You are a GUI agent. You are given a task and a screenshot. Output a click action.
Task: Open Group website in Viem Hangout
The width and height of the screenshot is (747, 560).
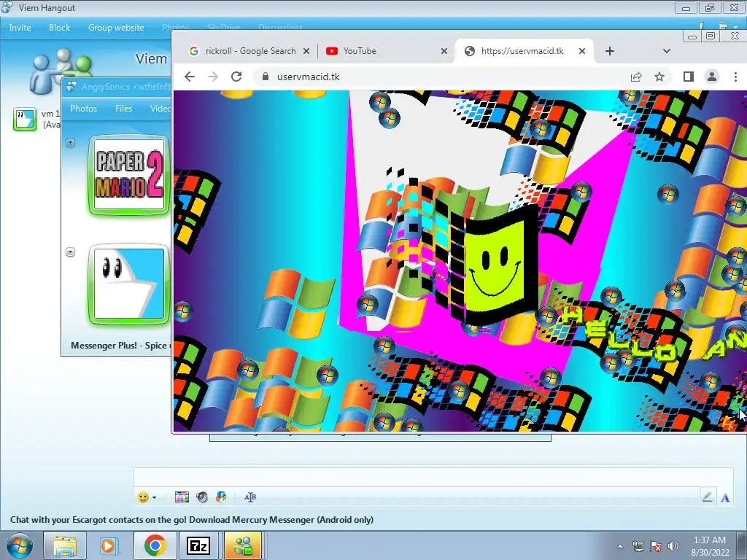[116, 28]
